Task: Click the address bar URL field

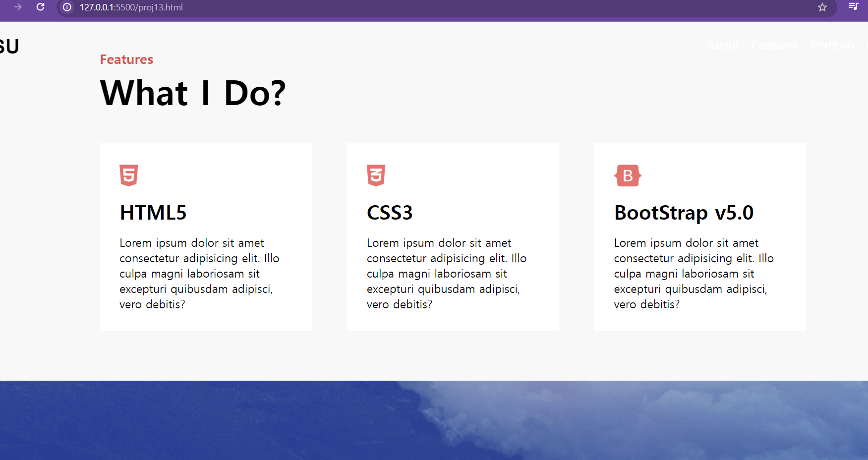Action: (x=446, y=7)
